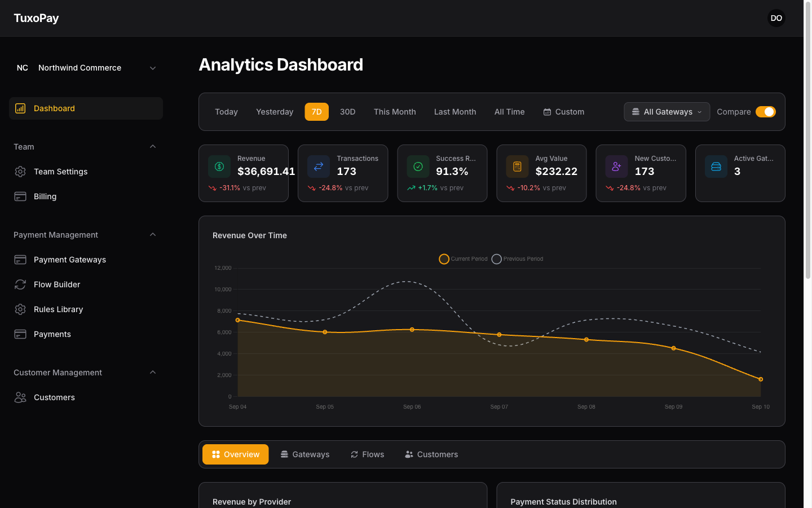The height and width of the screenshot is (508, 812).
Task: Open the Northwind Commerce team switcher
Action: (86, 68)
